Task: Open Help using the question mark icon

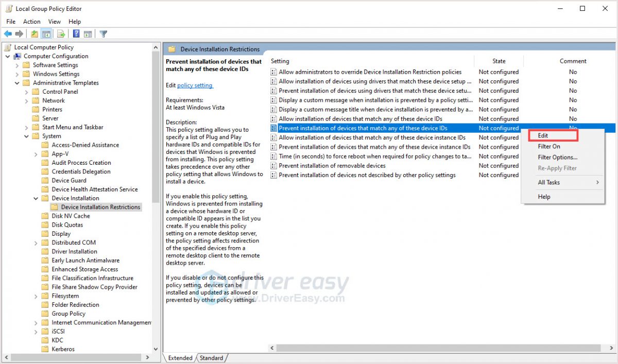Action: click(75, 33)
